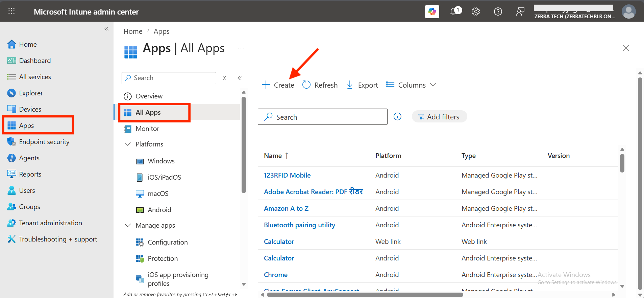Open the app launcher waffle menu
This screenshot has width=644, height=298.
[11, 11]
